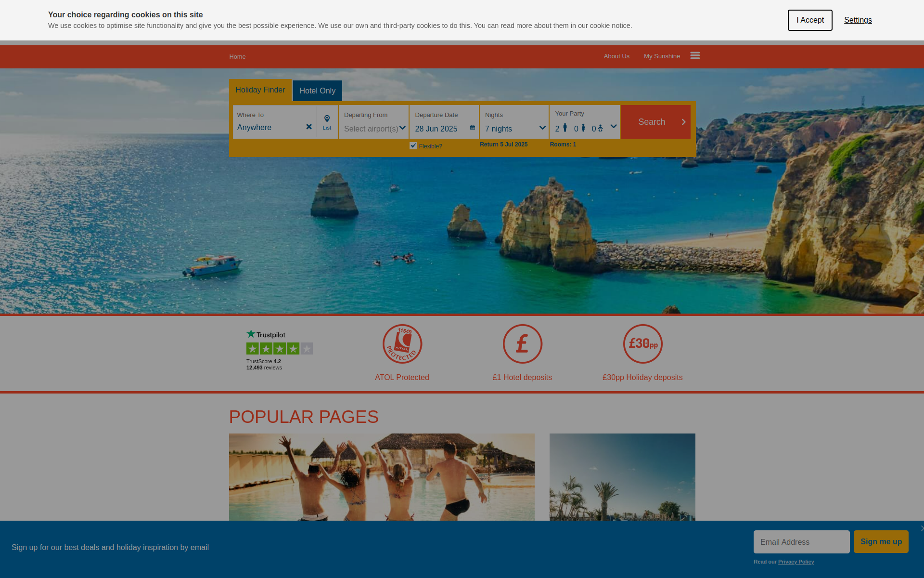
Task: Open the palm trees popular page thumbnail
Action: coord(622,477)
